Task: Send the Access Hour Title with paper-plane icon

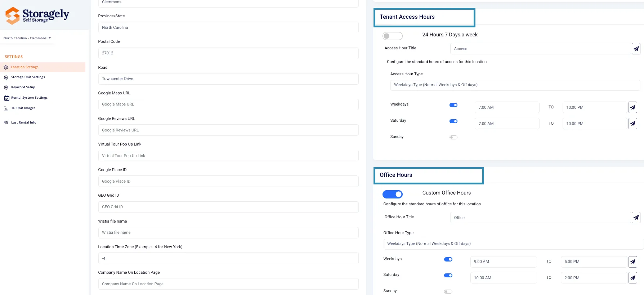Action: click(x=636, y=49)
